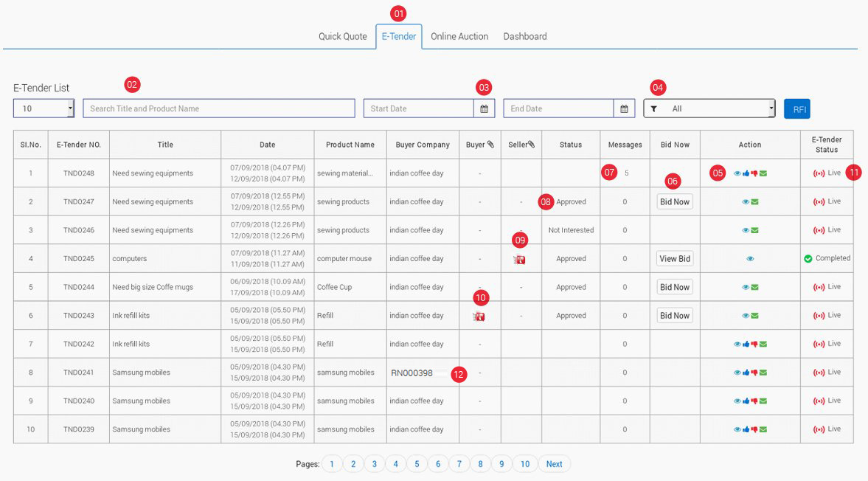Click envelope message icon for TND0247
The width and height of the screenshot is (868, 481).
754,202
